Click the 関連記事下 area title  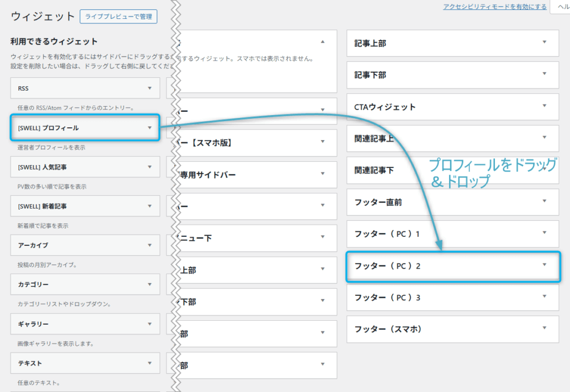click(374, 170)
